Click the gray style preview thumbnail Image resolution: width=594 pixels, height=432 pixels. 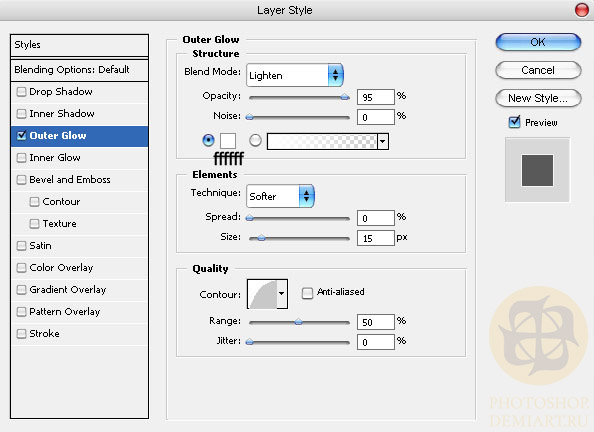537,170
